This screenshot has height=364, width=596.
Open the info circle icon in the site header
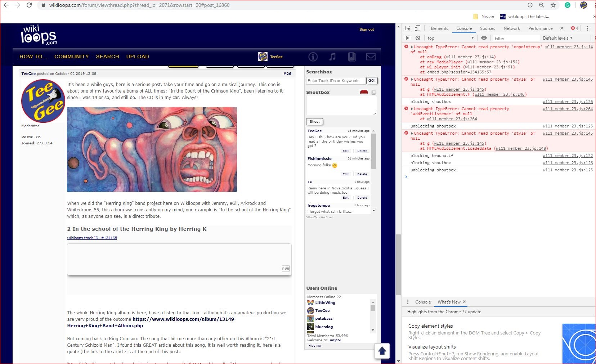tap(313, 57)
